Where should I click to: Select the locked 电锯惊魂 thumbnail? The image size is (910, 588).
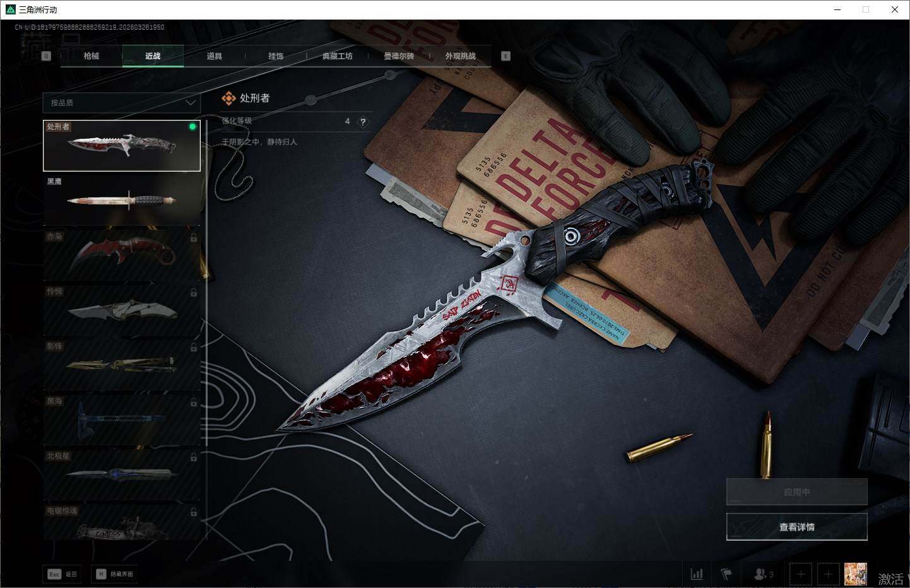coord(122,522)
